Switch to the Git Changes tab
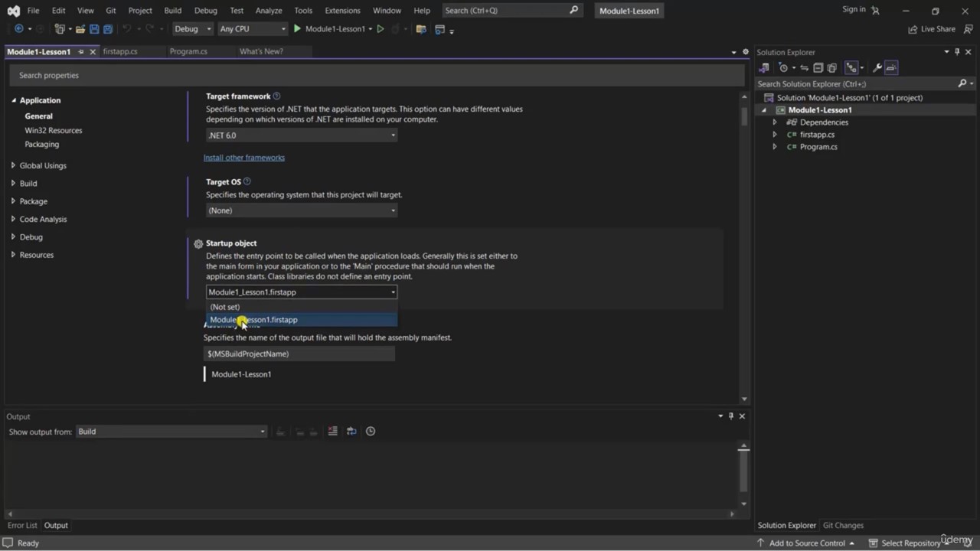The image size is (980, 551). [843, 525]
